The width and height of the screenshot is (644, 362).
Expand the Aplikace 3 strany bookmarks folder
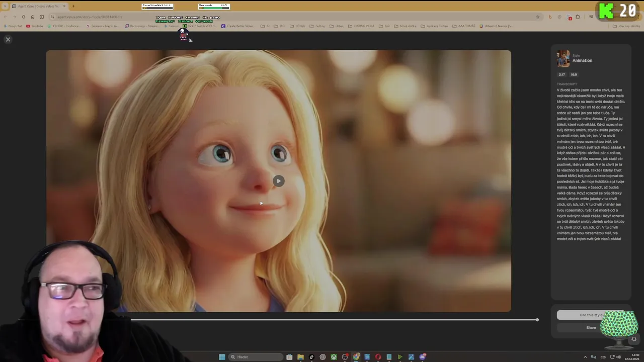434,26
